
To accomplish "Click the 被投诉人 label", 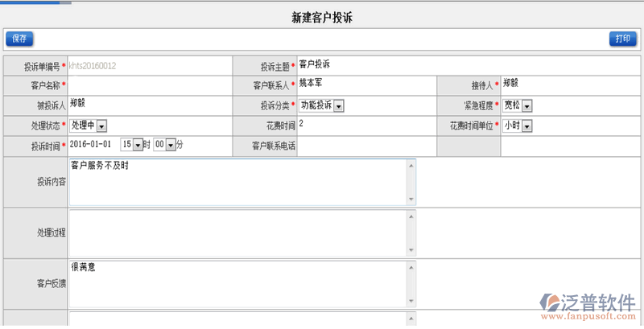I will (52, 106).
